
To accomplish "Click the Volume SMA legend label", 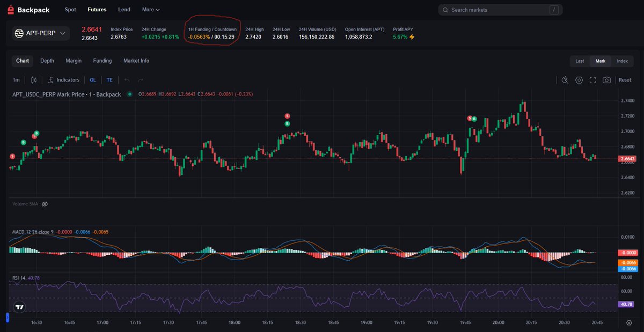I will (x=26, y=204).
